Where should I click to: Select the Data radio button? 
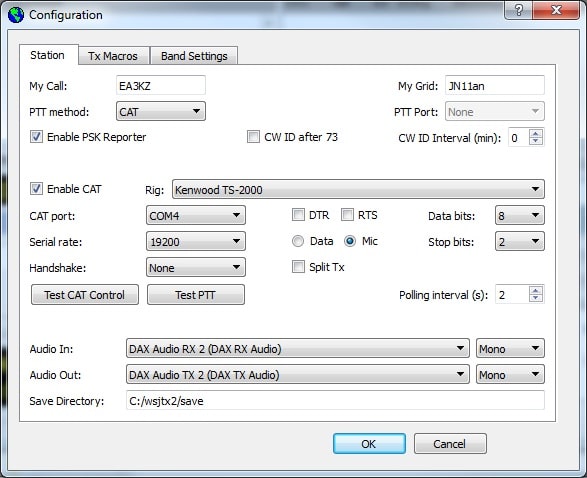pyautogui.click(x=298, y=241)
